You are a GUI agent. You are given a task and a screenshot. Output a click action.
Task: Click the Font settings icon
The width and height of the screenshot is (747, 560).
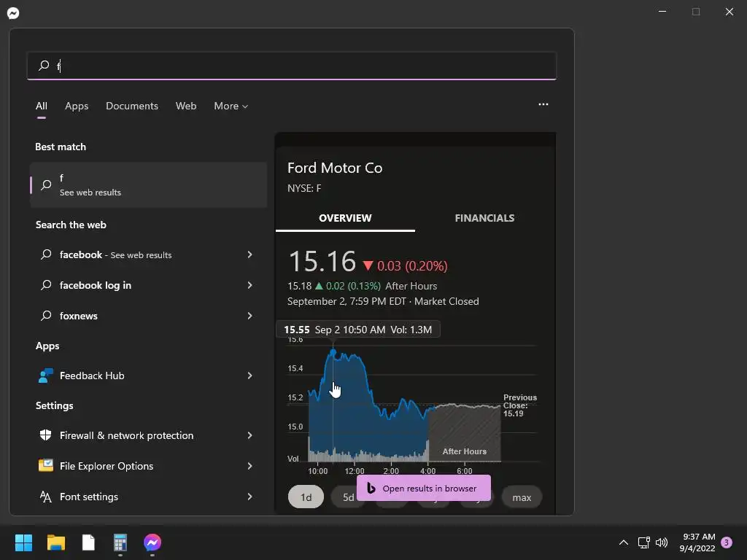coord(46,496)
